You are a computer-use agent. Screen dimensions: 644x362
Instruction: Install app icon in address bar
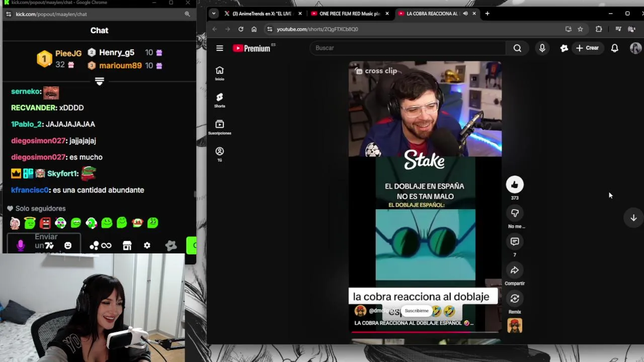568,29
